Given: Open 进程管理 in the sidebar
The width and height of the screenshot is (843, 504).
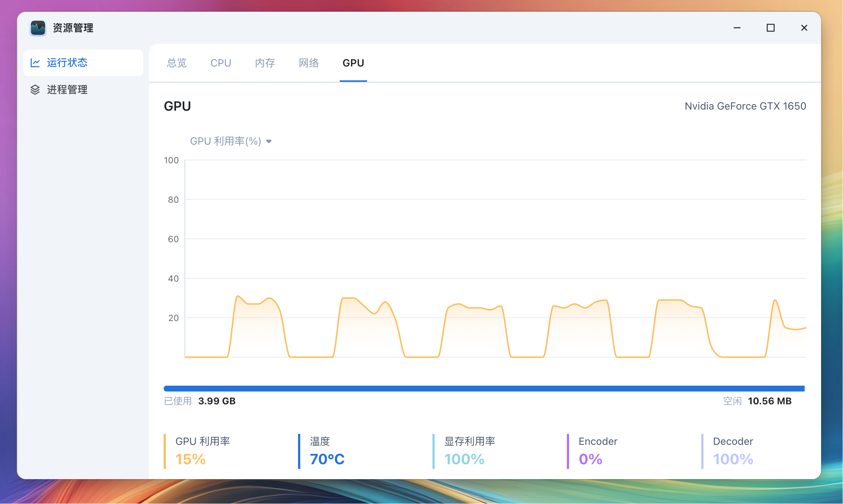Looking at the screenshot, I should point(67,90).
